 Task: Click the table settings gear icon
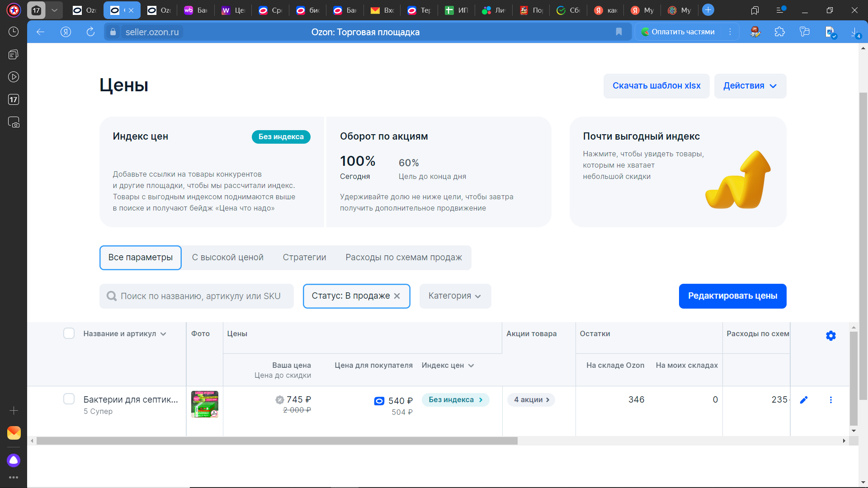tap(830, 336)
